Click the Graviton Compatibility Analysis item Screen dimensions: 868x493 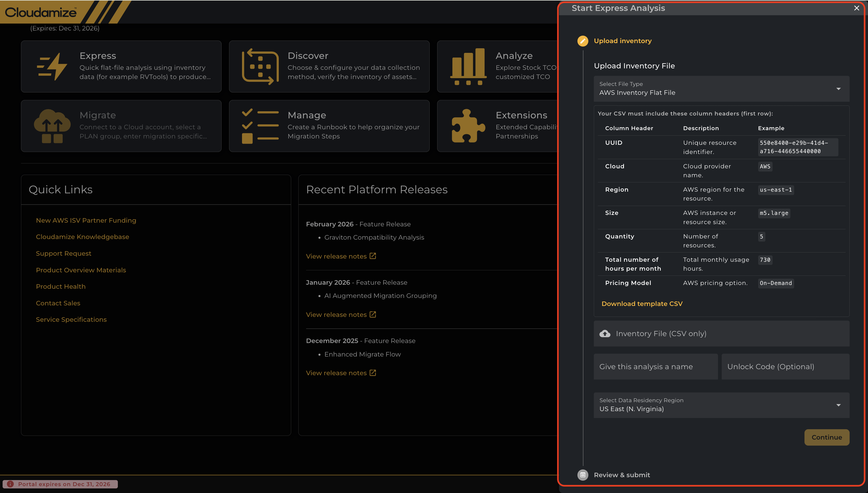pos(374,237)
